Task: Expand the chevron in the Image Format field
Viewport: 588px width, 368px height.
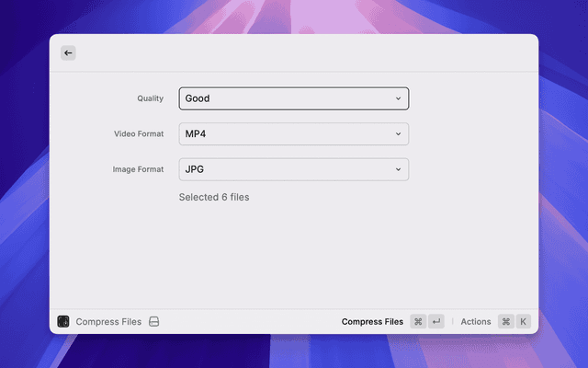Action: click(x=398, y=169)
